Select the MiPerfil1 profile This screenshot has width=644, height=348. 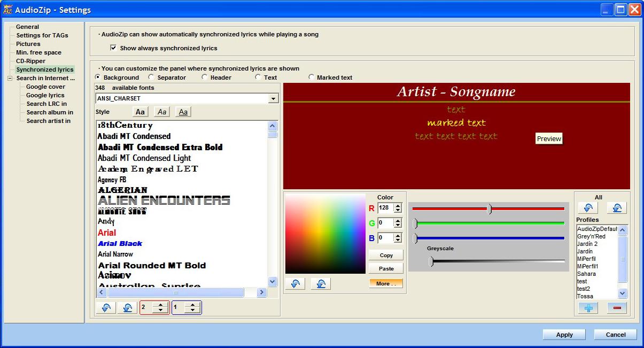pyautogui.click(x=588, y=266)
